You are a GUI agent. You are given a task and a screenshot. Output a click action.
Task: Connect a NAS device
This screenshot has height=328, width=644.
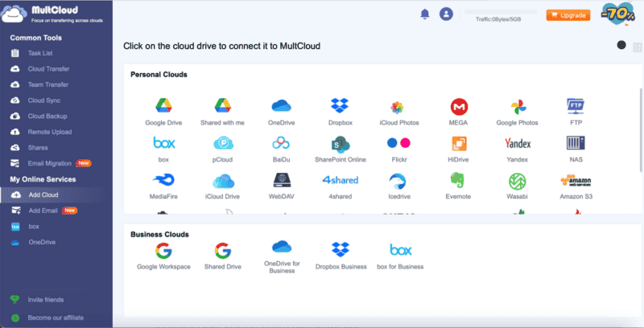click(x=576, y=142)
